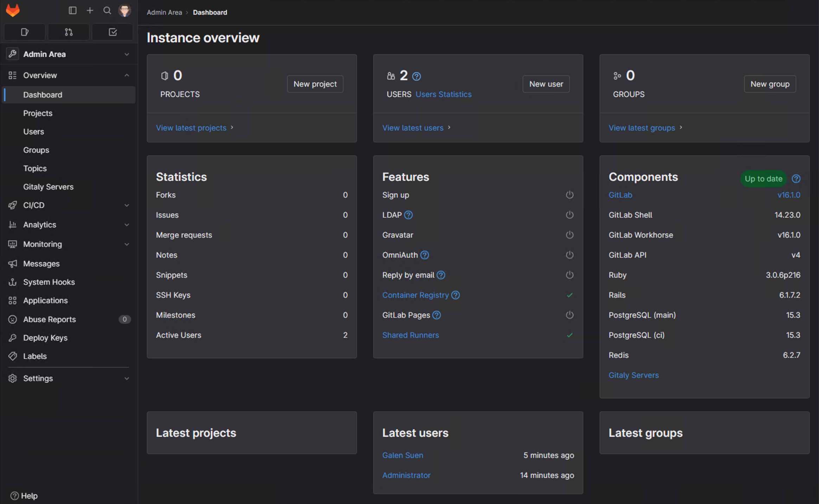The image size is (819, 504).
Task: Open the to-do list checkmark icon
Action: (x=113, y=32)
